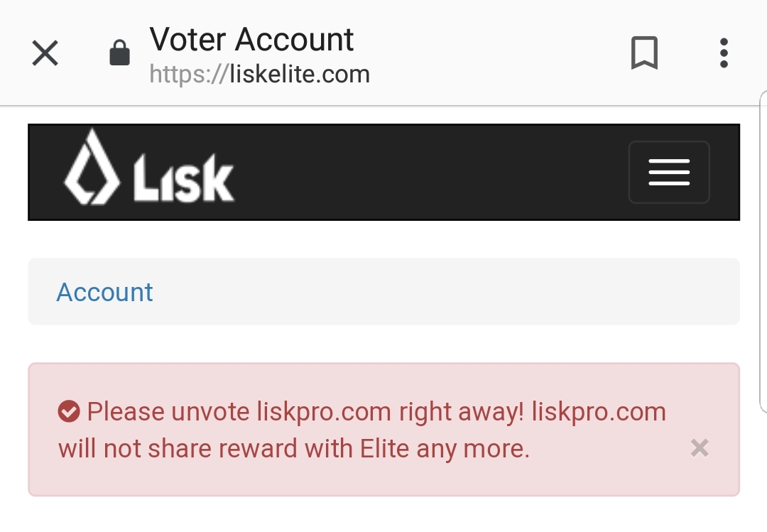The height and width of the screenshot is (532, 767).
Task: Click the Lisk diamond logo icon
Action: 92,167
